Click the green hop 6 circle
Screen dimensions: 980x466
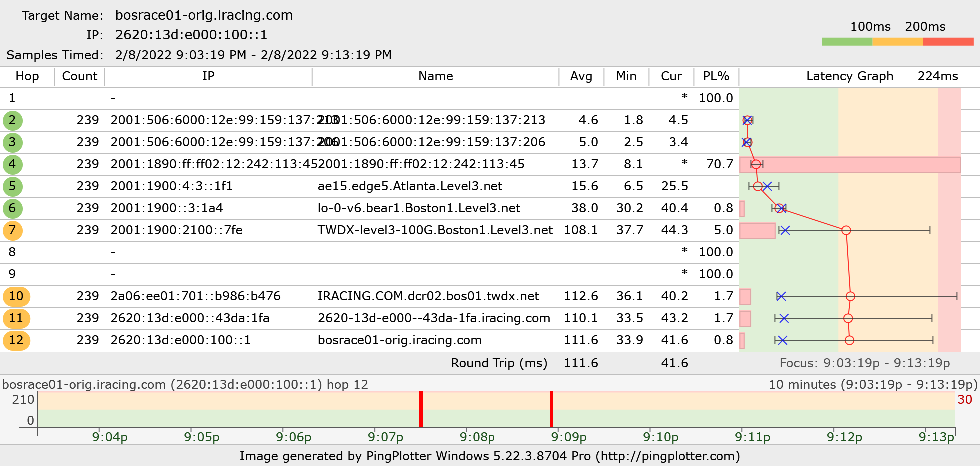pyautogui.click(x=12, y=208)
